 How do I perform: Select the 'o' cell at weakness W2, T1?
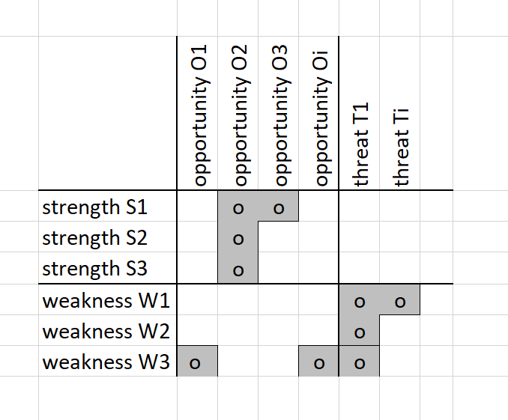click(360, 332)
